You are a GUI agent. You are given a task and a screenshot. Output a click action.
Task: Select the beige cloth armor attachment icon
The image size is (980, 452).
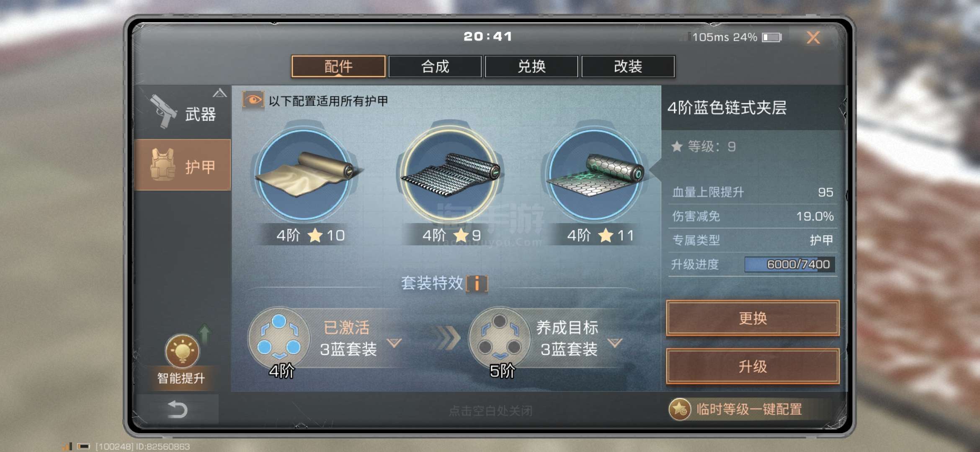tap(304, 175)
